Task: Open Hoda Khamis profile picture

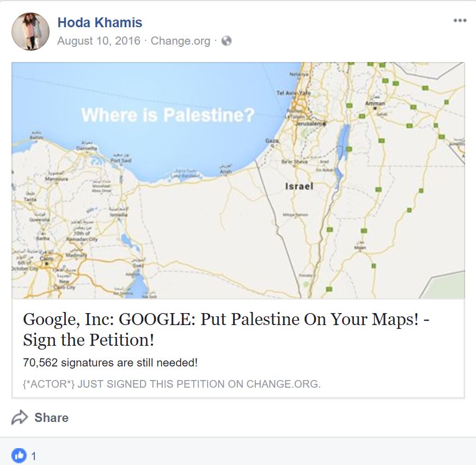Action: [x=30, y=32]
